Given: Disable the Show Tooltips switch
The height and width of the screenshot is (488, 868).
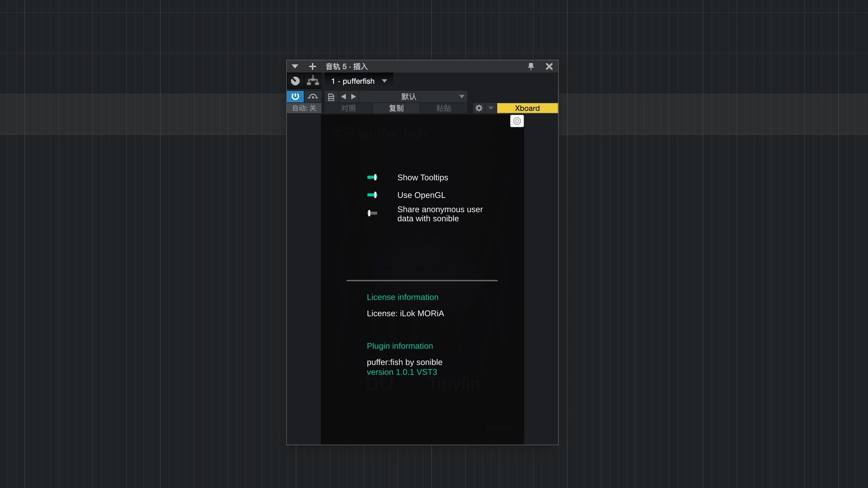Looking at the screenshot, I should (x=372, y=177).
